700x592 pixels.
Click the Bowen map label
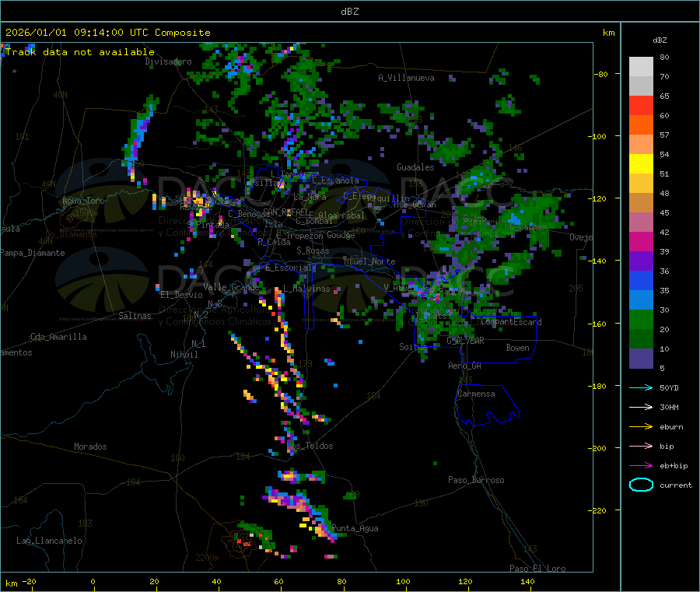pyautogui.click(x=517, y=348)
